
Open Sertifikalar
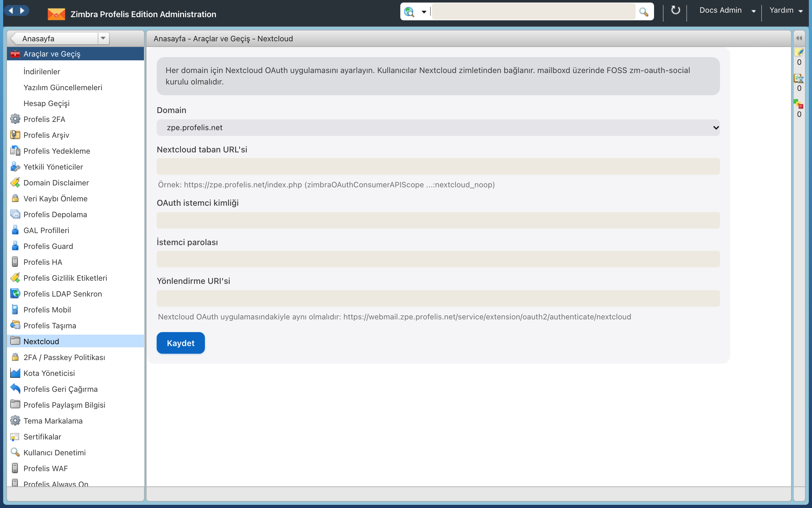click(x=42, y=437)
